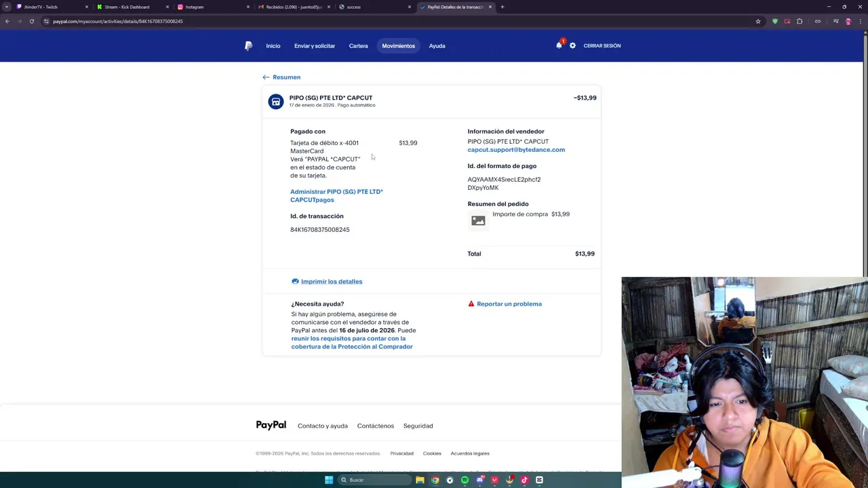Click the order item image placeholder
The height and width of the screenshot is (488, 868).
(x=478, y=221)
